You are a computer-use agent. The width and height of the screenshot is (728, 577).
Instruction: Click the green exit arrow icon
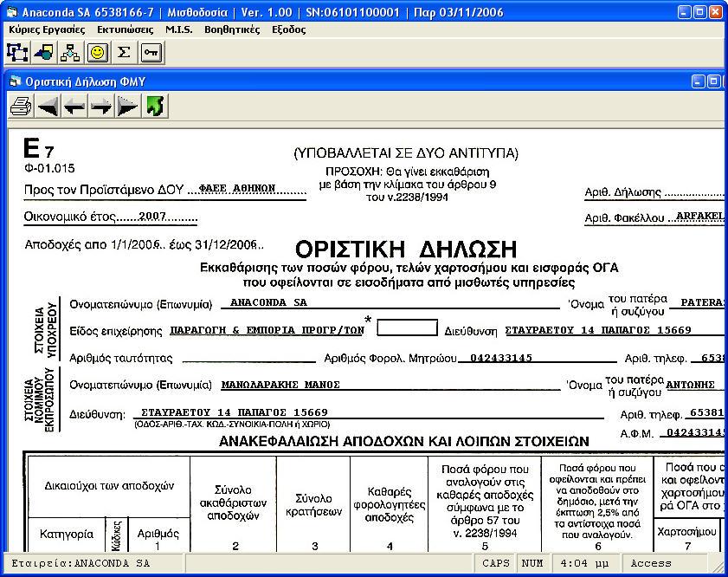155,107
